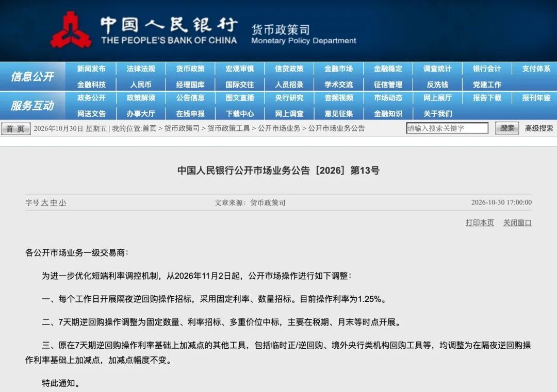
Task: Open 党建工作 menu item
Action: pyautogui.click(x=487, y=85)
